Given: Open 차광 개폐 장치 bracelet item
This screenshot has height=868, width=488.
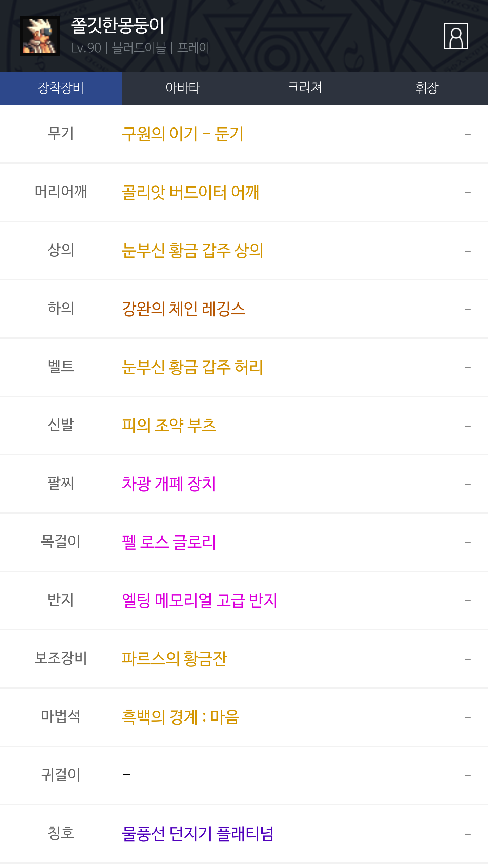Looking at the screenshot, I should (168, 484).
